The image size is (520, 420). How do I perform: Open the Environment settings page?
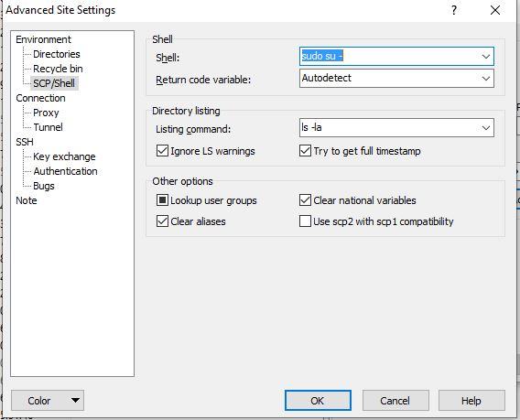coord(43,39)
